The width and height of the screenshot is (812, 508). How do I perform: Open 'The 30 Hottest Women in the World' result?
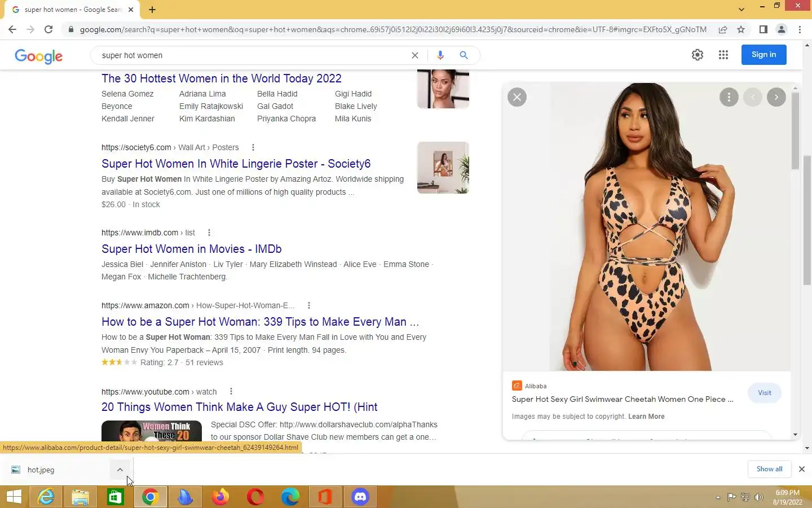[222, 78]
